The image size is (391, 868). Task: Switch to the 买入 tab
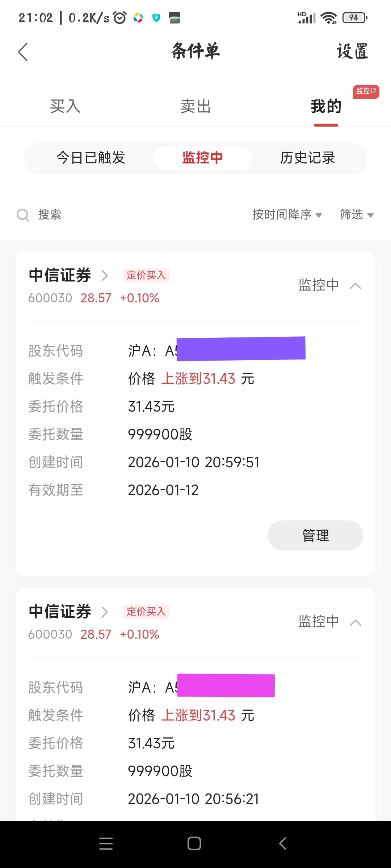click(x=65, y=106)
